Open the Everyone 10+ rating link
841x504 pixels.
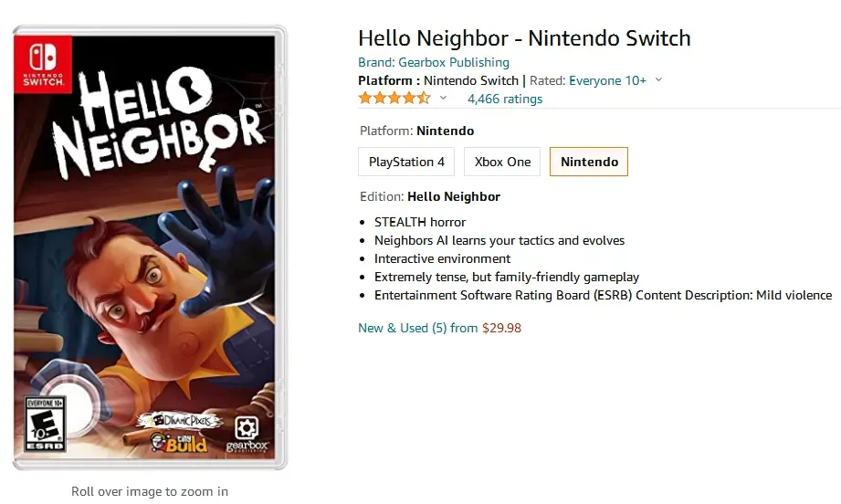coord(607,80)
